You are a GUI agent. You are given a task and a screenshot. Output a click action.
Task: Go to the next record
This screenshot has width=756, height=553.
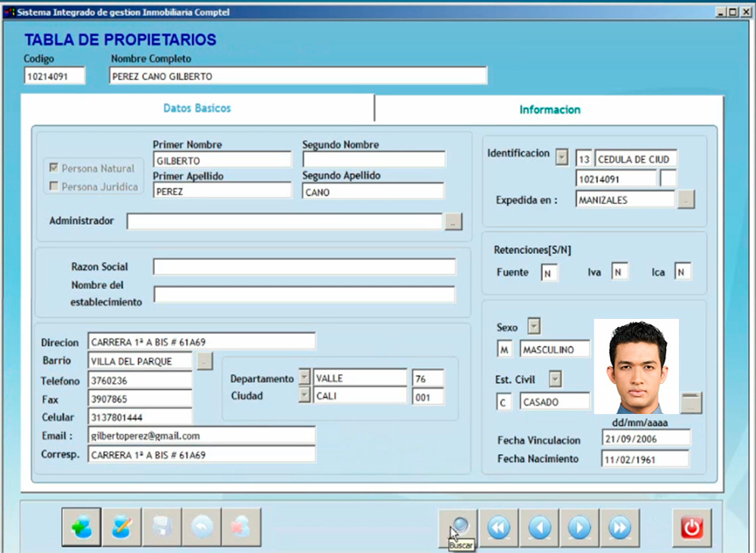579,527
